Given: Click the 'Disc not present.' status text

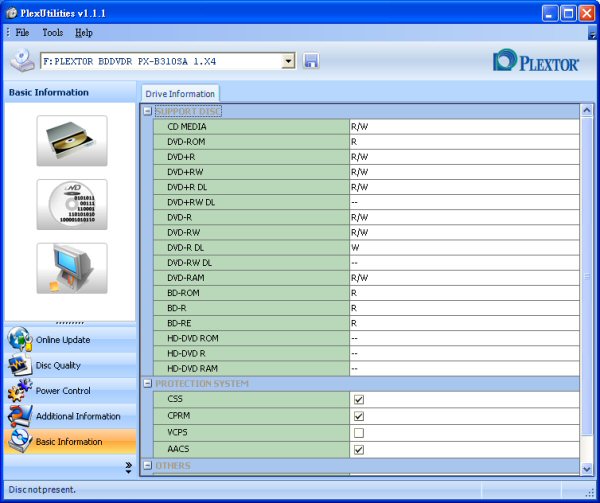Looking at the screenshot, I should (x=42, y=490).
